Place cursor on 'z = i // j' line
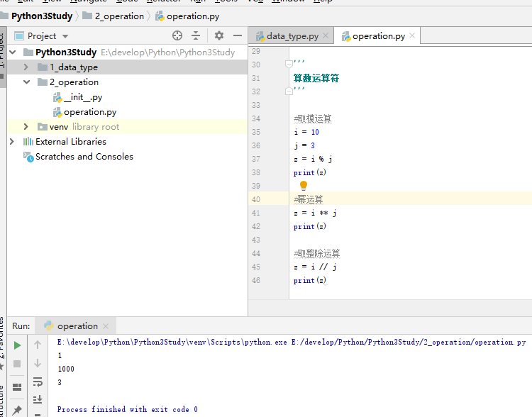The height and width of the screenshot is (417, 532). [315, 267]
